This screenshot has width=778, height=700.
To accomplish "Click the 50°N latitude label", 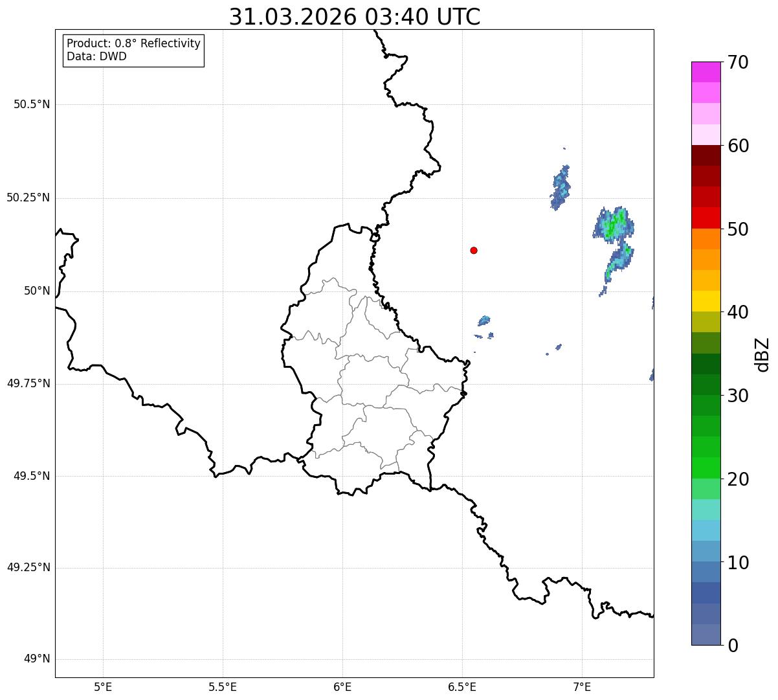I will click(37, 291).
